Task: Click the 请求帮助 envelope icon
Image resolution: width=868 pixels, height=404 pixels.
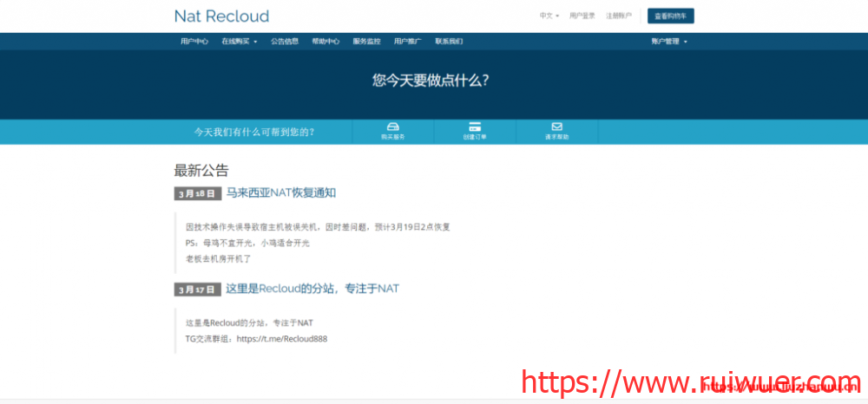Action: (x=556, y=127)
